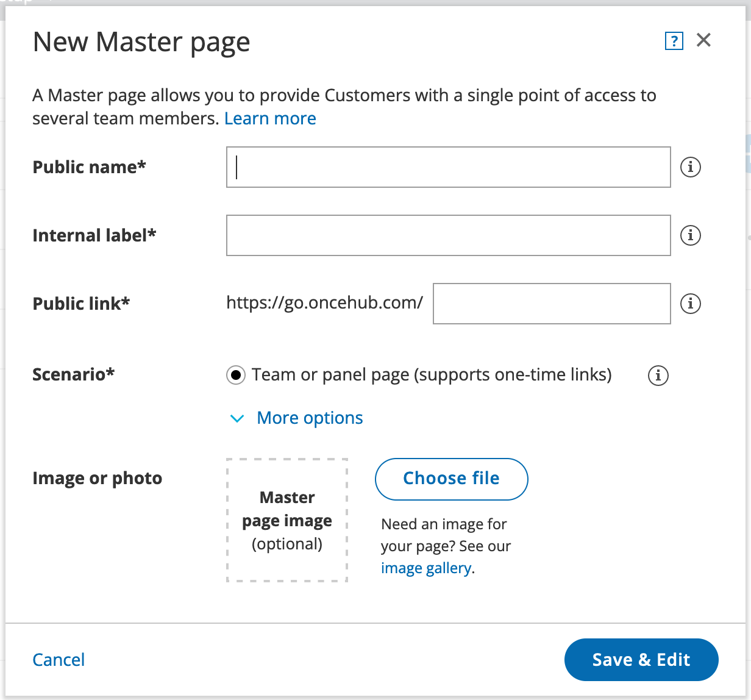This screenshot has width=751, height=700.
Task: Click into the Internal label field
Action: (448, 235)
